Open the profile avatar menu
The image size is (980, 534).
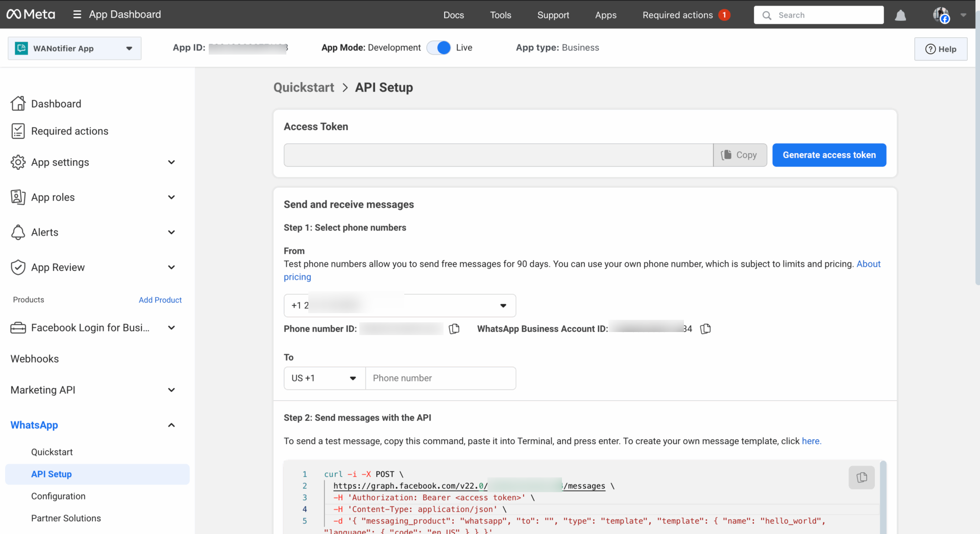[941, 15]
